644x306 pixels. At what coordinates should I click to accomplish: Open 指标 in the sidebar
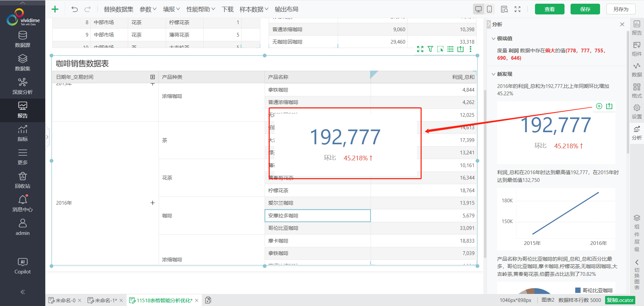click(22, 133)
